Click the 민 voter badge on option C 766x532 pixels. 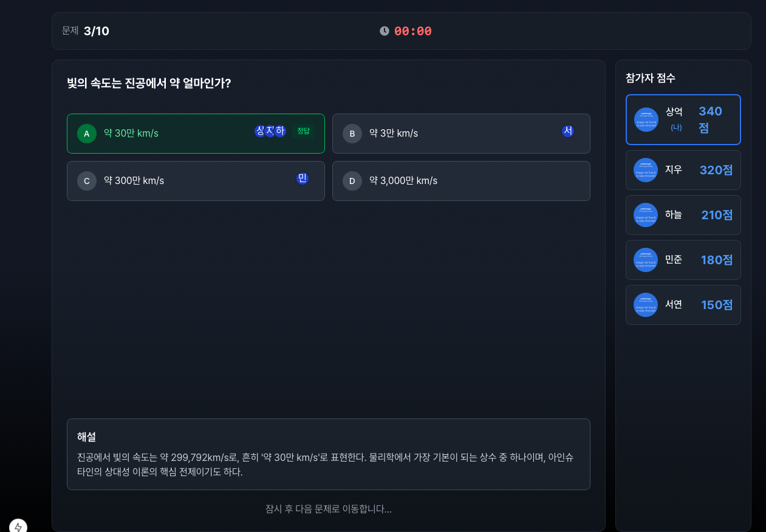[x=303, y=179]
